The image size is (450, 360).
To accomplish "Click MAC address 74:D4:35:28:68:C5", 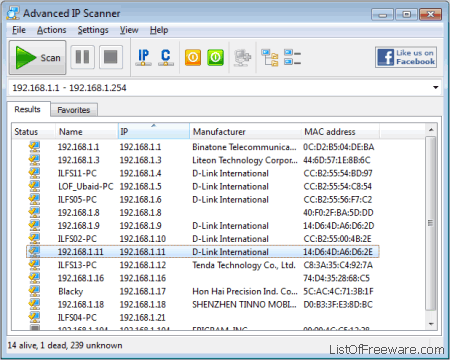I will pos(336,278).
